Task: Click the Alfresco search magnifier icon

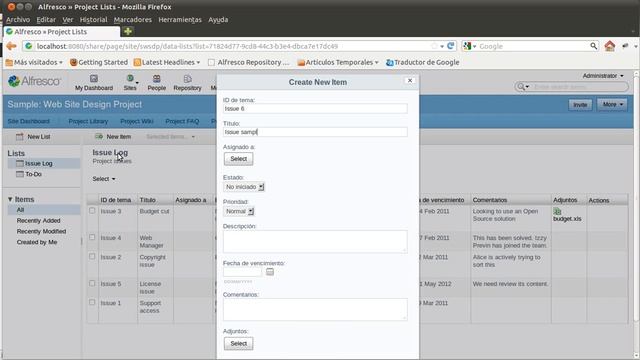Action: click(522, 87)
